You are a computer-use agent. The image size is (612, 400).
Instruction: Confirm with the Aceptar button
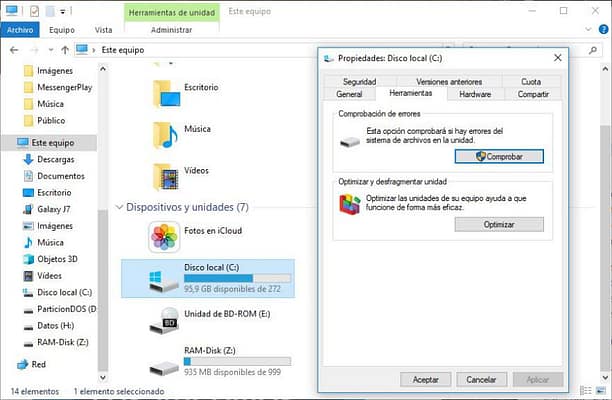coord(425,379)
